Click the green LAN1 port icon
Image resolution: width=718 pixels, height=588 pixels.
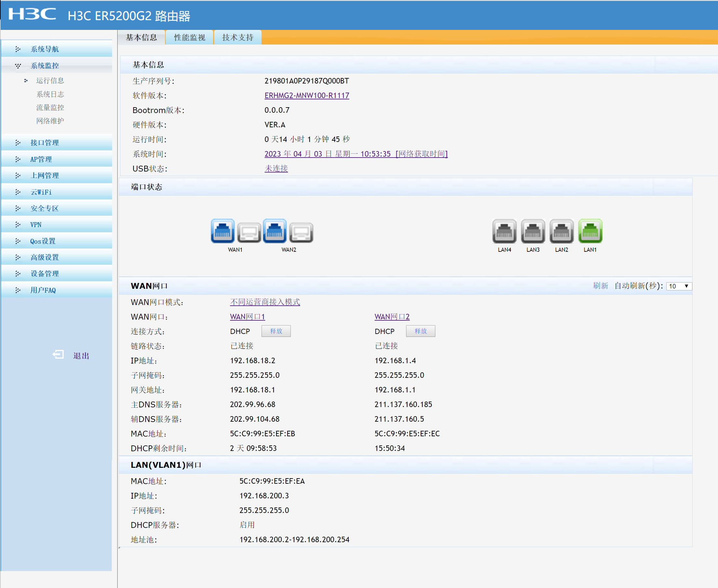[590, 231]
